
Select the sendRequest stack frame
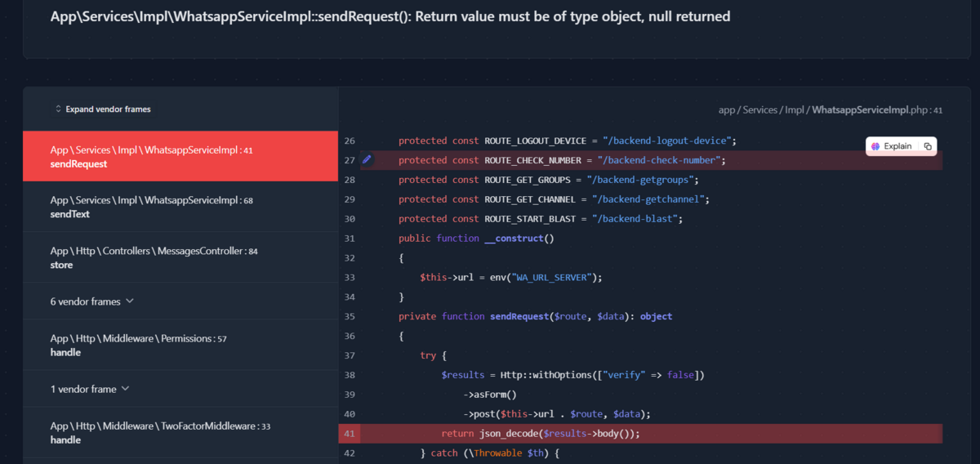point(180,157)
